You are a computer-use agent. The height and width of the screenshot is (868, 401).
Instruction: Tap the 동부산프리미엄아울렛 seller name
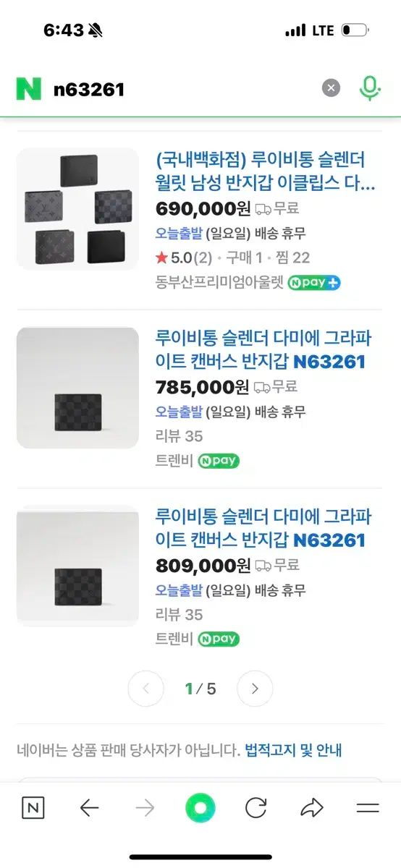219,282
